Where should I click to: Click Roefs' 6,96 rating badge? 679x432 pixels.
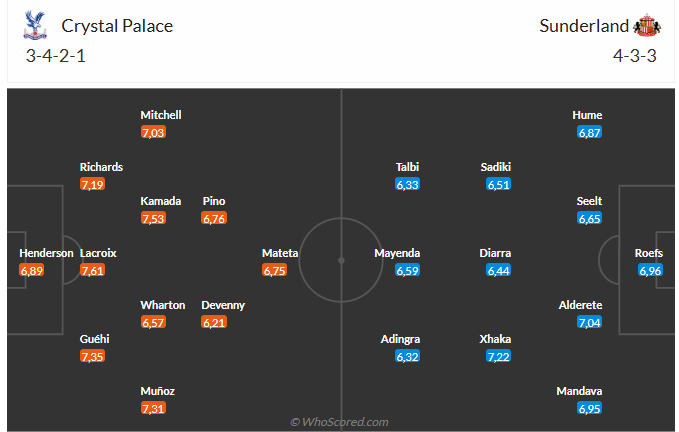[x=649, y=270]
